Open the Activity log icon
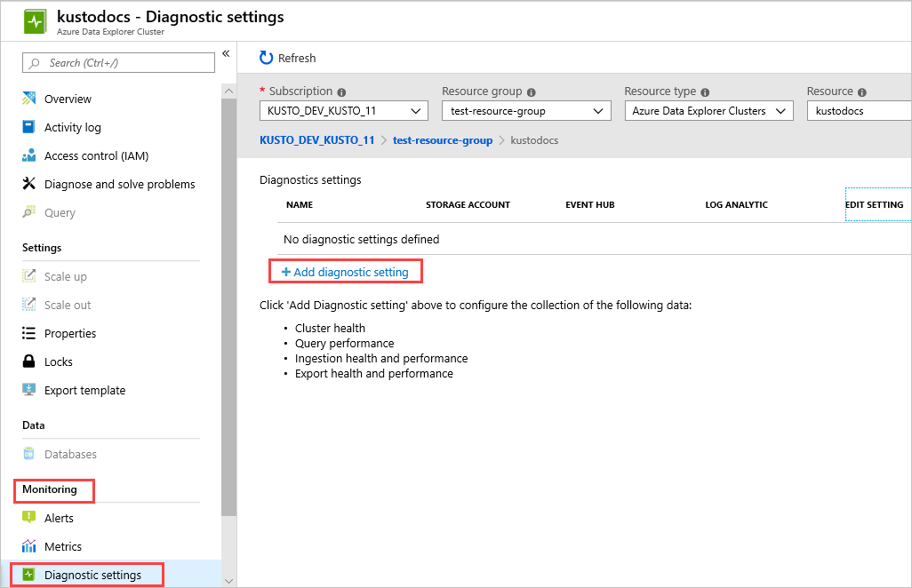The height and width of the screenshot is (588, 912). (29, 127)
